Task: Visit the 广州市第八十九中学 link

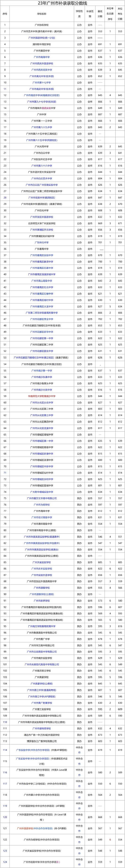Action: coord(42,127)
